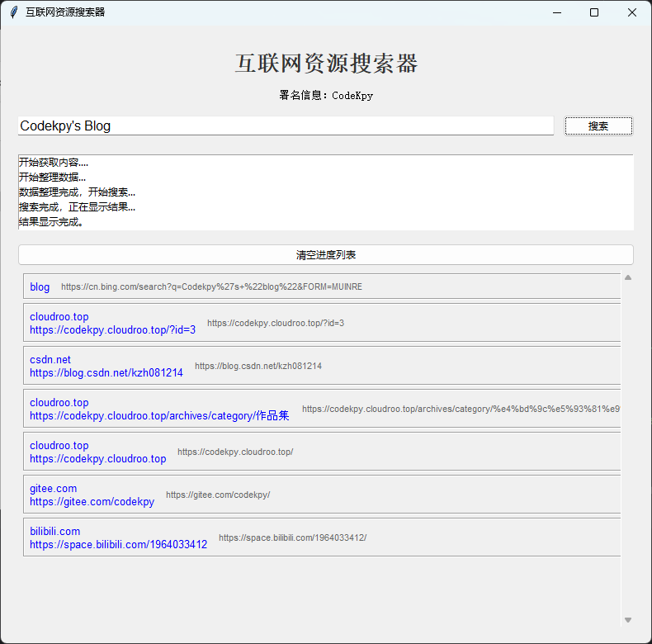This screenshot has height=644, width=652.
Task: Click the gray encoded archives/category URL text
Action: 461,409
